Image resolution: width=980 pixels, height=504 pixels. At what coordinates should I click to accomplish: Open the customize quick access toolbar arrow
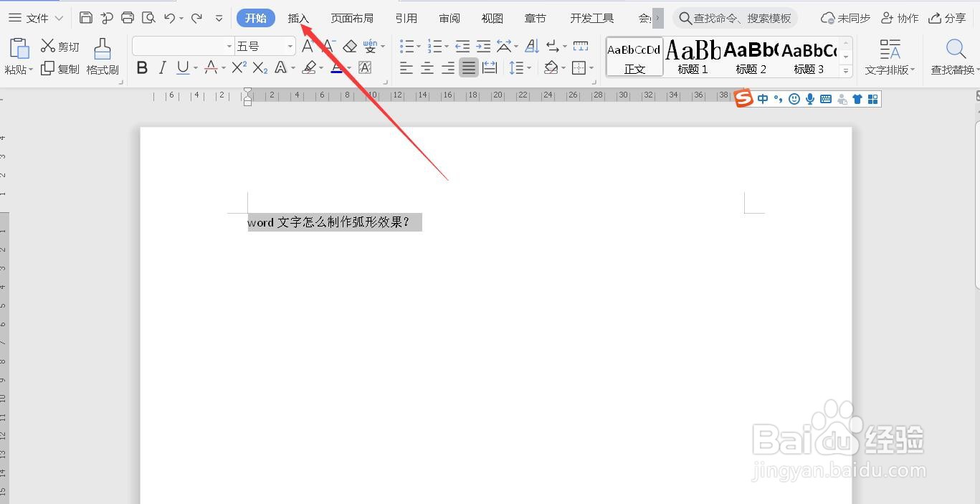tap(219, 18)
